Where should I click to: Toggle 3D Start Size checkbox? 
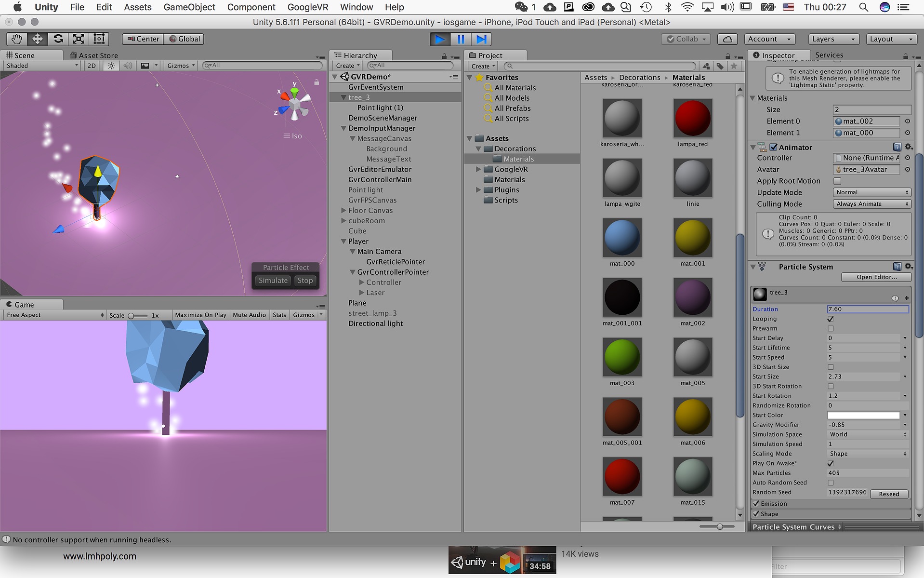click(x=831, y=367)
